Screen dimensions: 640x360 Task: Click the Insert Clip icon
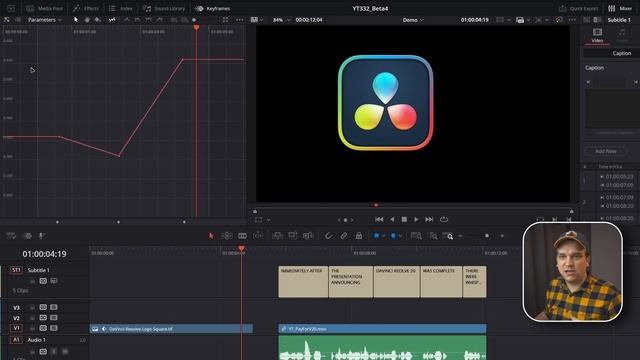[x=278, y=236]
